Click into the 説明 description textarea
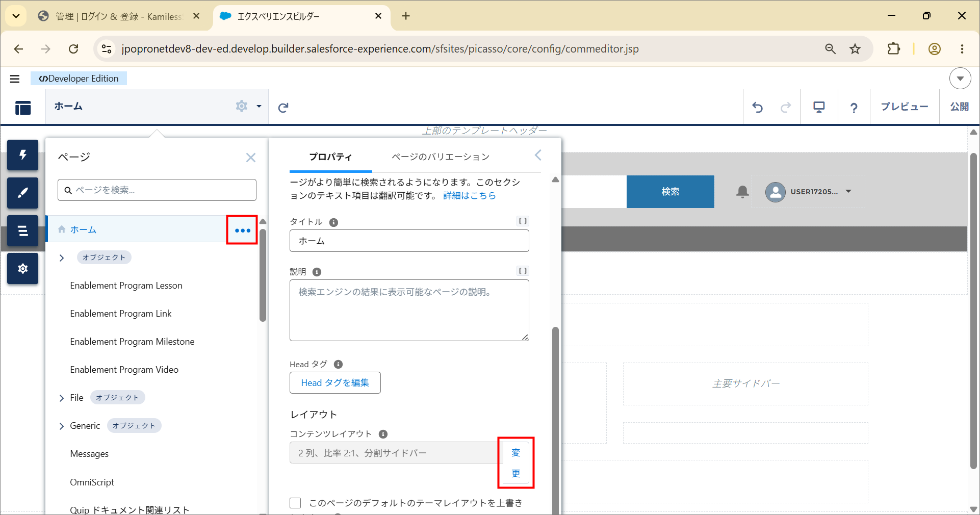This screenshot has width=980, height=515. click(x=409, y=311)
